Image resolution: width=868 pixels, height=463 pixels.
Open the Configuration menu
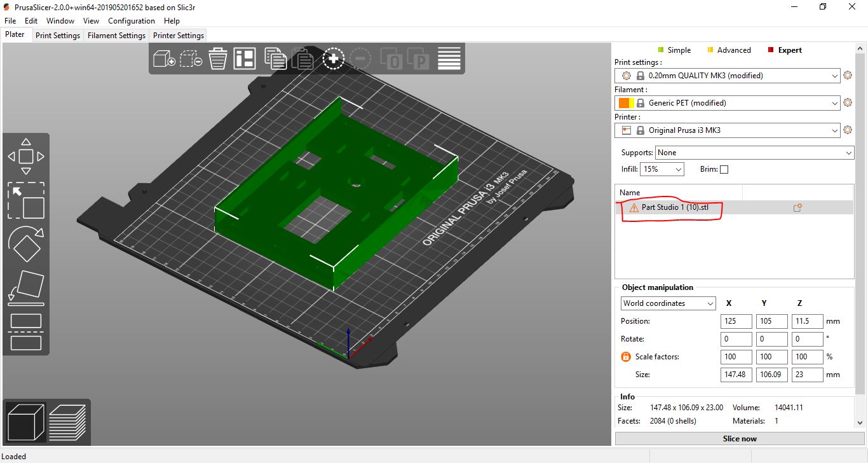(132, 21)
